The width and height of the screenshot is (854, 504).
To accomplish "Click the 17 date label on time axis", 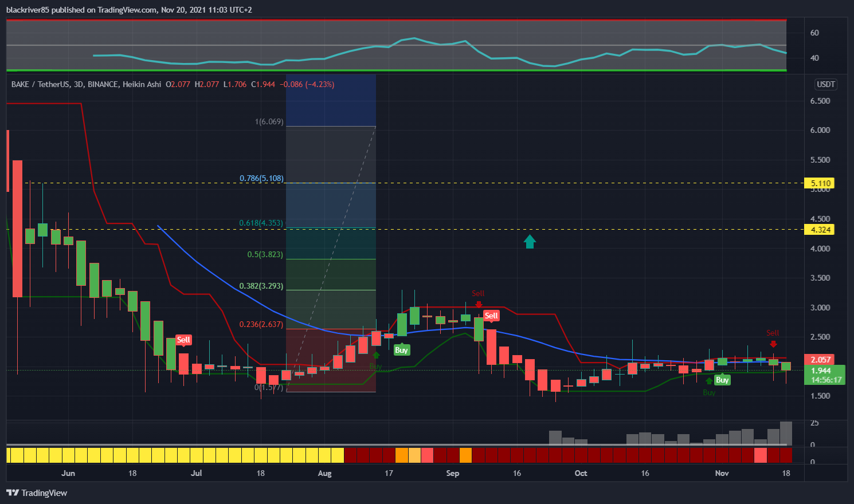I will (389, 473).
